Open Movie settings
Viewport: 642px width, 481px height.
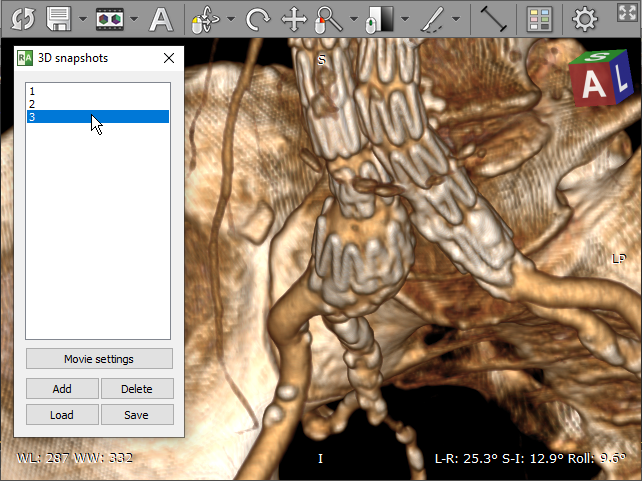[x=99, y=359]
